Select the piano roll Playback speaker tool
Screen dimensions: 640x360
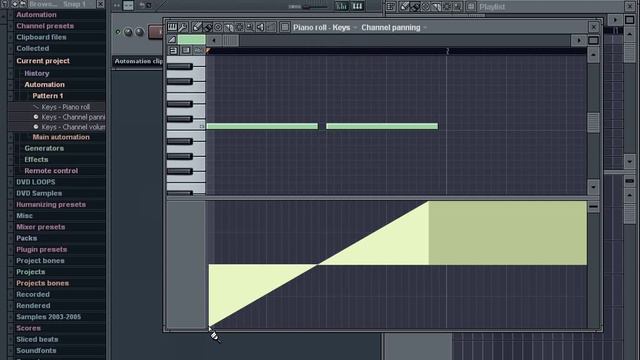(260, 27)
